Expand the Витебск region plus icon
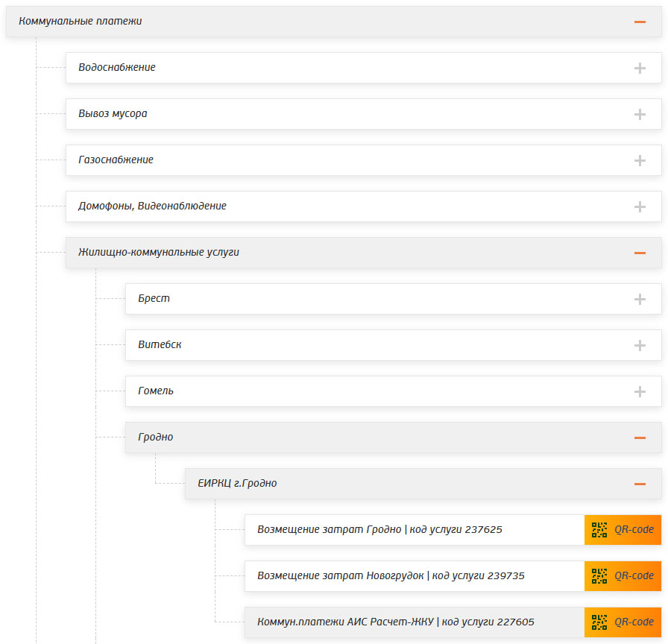The height and width of the screenshot is (644, 668). (x=640, y=345)
